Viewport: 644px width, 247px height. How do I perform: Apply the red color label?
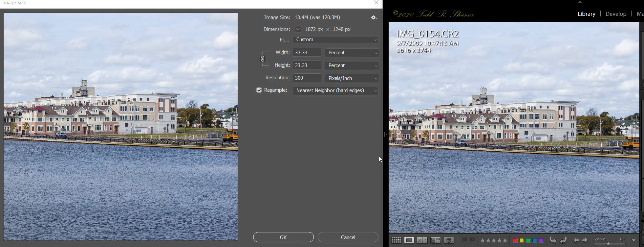[x=515, y=240]
